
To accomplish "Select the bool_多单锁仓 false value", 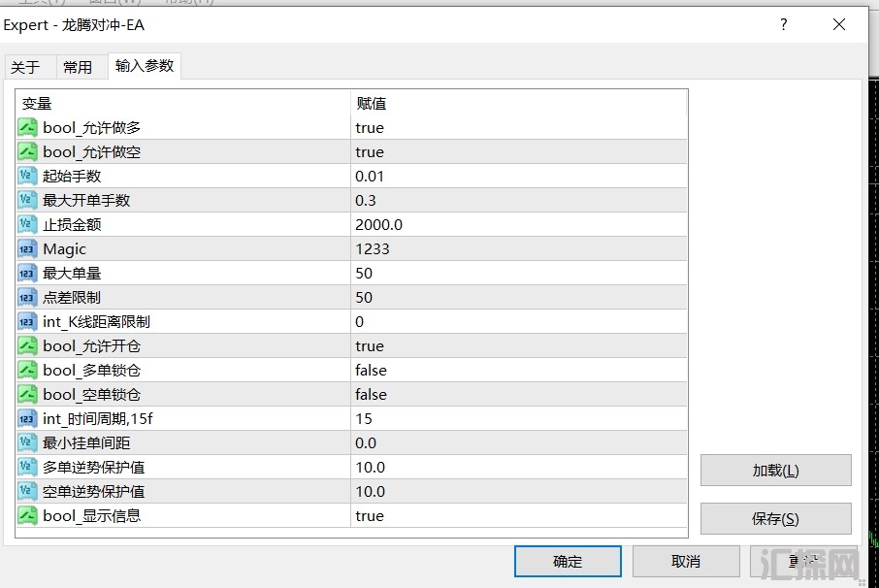I will pyautogui.click(x=371, y=371).
